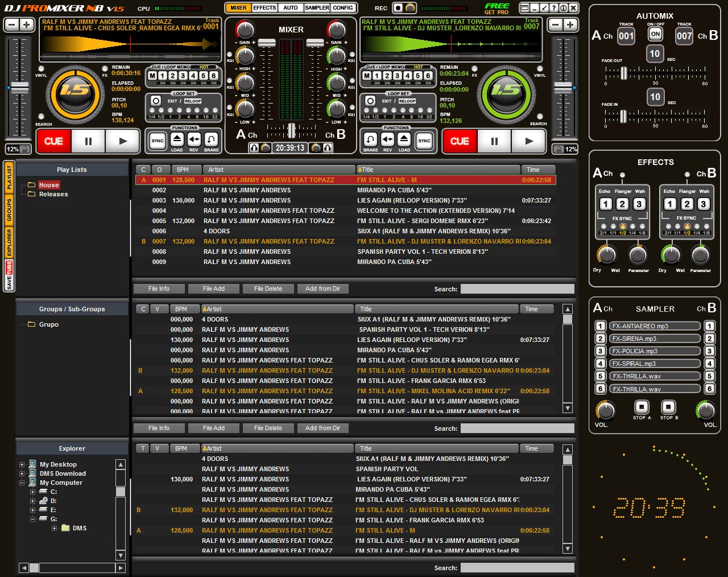Toggle the Automix ON/OFF switch
This screenshot has height=577, width=728.
click(x=655, y=34)
